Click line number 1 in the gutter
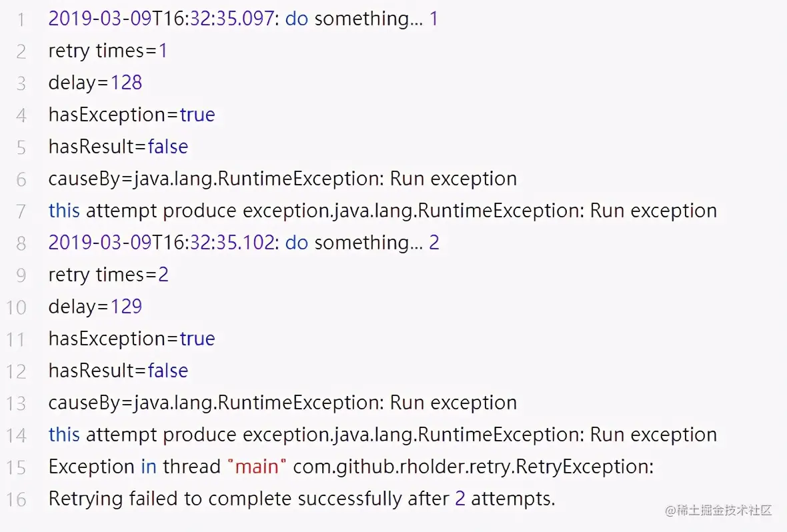This screenshot has height=532, width=787. click(21, 19)
